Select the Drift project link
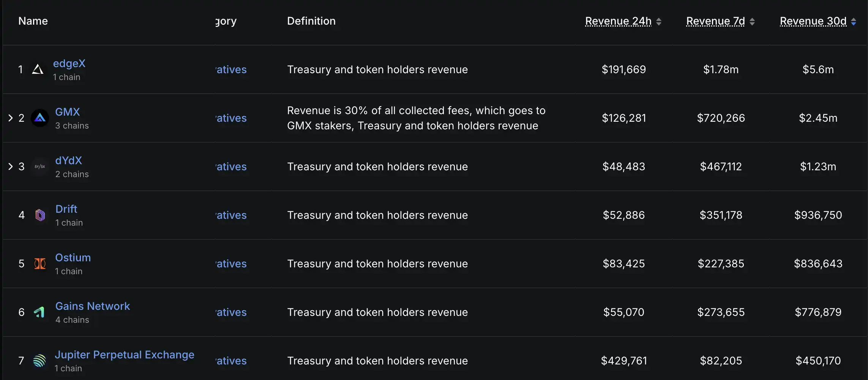This screenshot has width=868, height=380. pyautogui.click(x=66, y=209)
